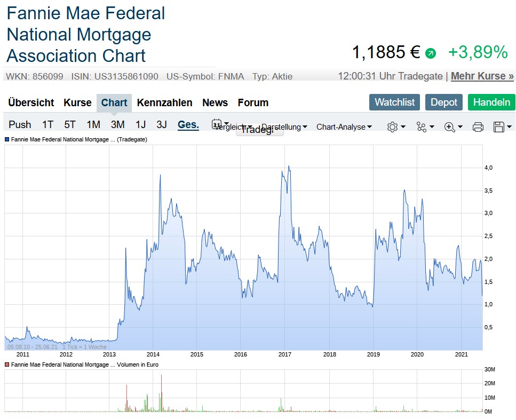Activate the Push live-update mode
The height and width of the screenshot is (420, 516).
(20, 124)
